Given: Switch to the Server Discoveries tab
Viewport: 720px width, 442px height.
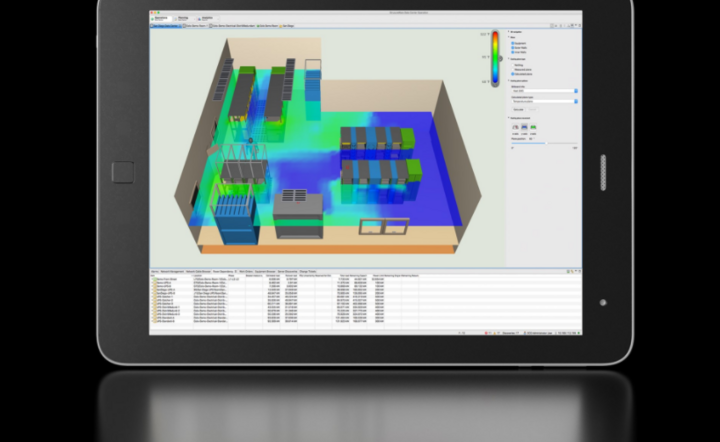Looking at the screenshot, I should coord(287,272).
